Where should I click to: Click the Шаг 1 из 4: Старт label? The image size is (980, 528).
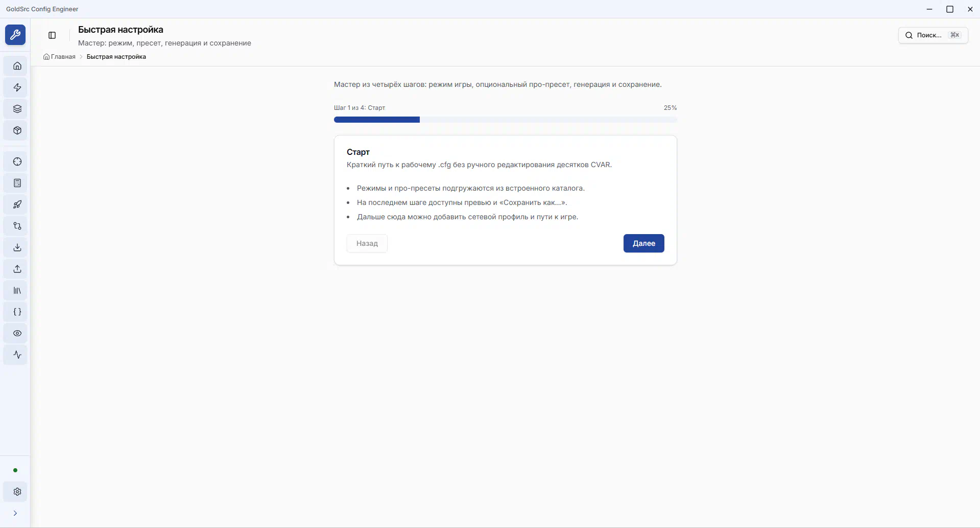[x=360, y=108]
